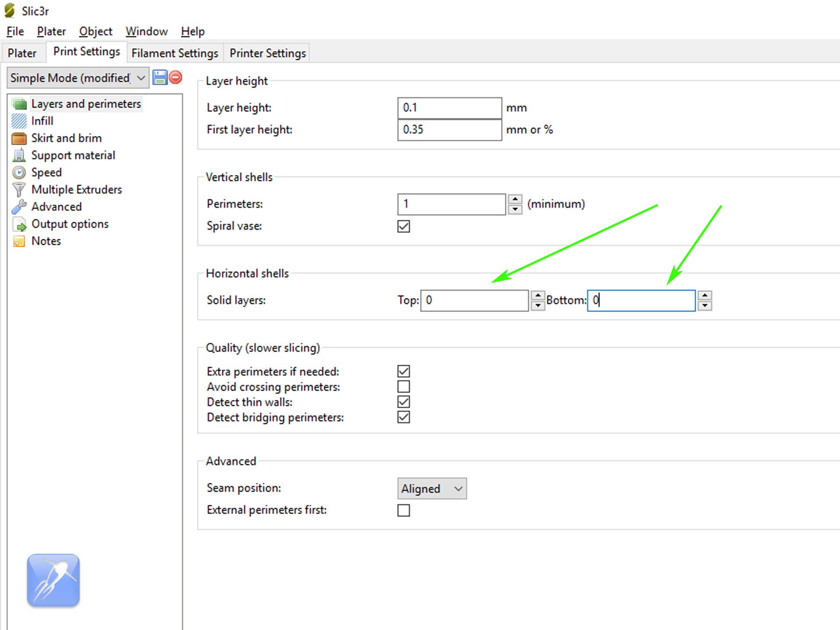840x630 pixels.
Task: Open the Simple Mode preset dropdown
Action: point(78,78)
